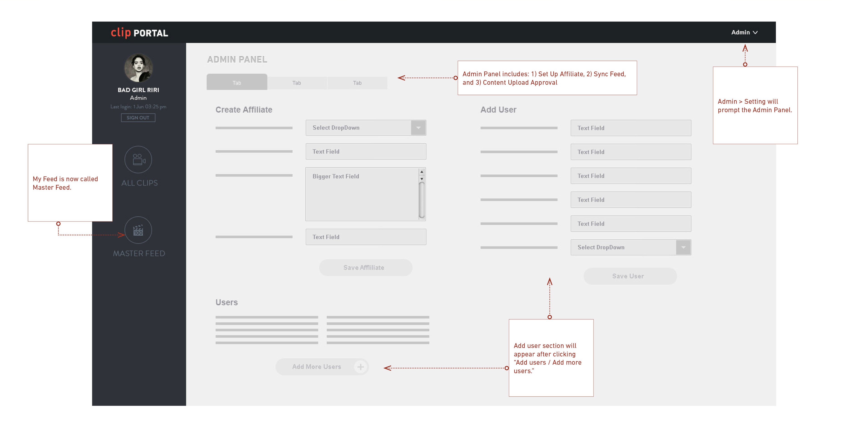Click the fourth Text Field under Add User
Screen dimensions: 868x444
631,200
